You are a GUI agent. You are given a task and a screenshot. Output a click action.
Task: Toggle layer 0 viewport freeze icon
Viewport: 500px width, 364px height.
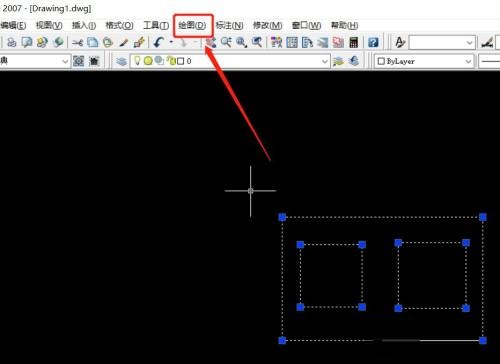(160, 61)
